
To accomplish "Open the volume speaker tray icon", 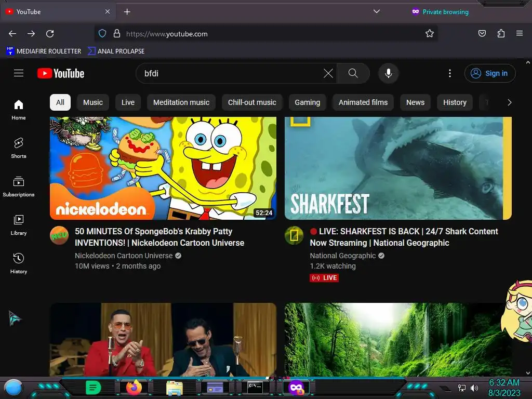I will tap(474, 388).
